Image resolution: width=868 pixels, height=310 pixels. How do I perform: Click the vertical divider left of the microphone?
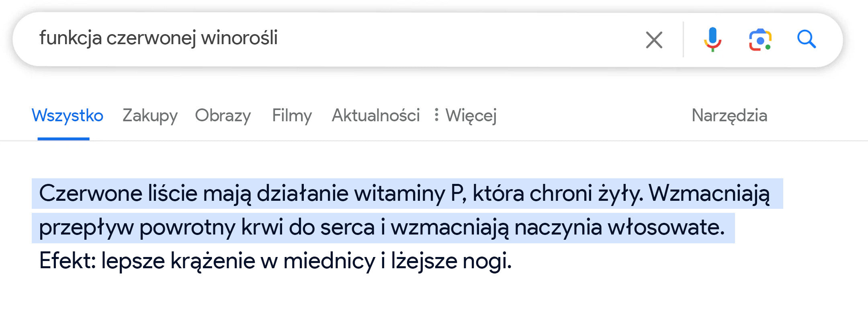683,39
